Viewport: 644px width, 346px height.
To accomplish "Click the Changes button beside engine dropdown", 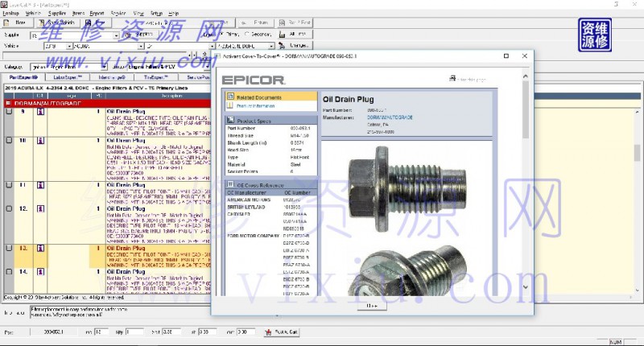I will click(294, 46).
